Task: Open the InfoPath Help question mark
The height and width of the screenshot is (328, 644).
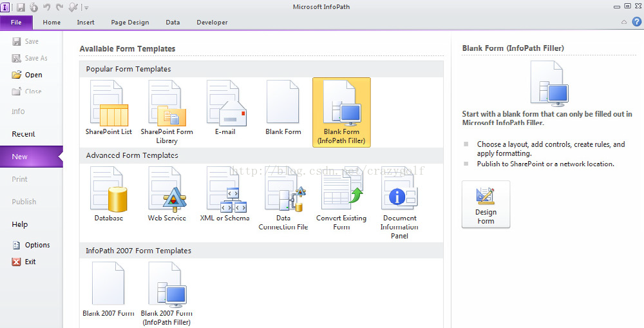Action: click(637, 22)
